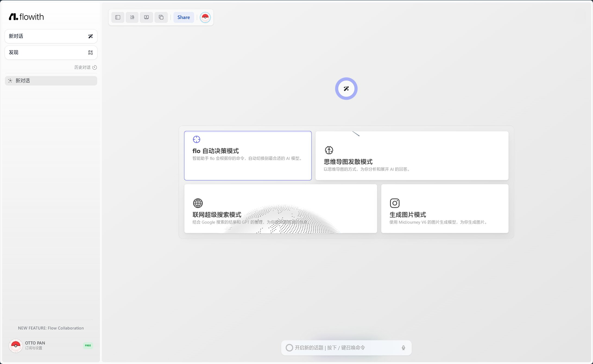Select flo 自动决策模式 card
Image resolution: width=593 pixels, height=364 pixels.
[x=248, y=156]
